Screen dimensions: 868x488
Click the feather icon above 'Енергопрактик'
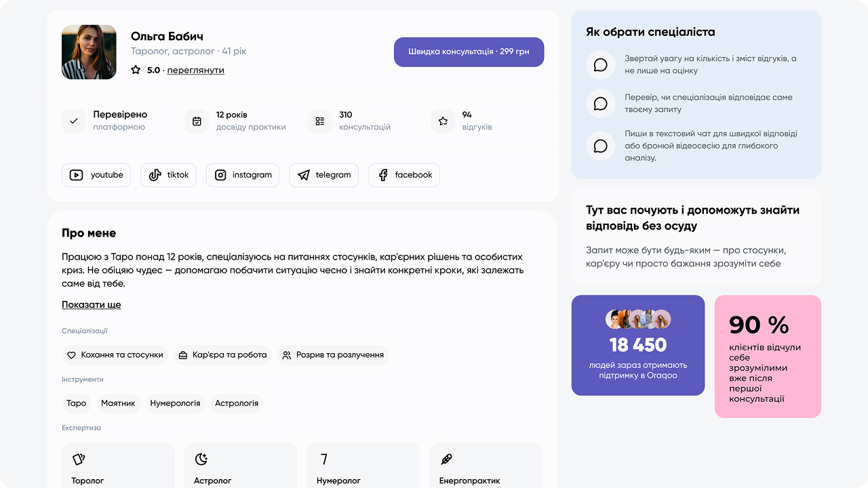point(446,460)
